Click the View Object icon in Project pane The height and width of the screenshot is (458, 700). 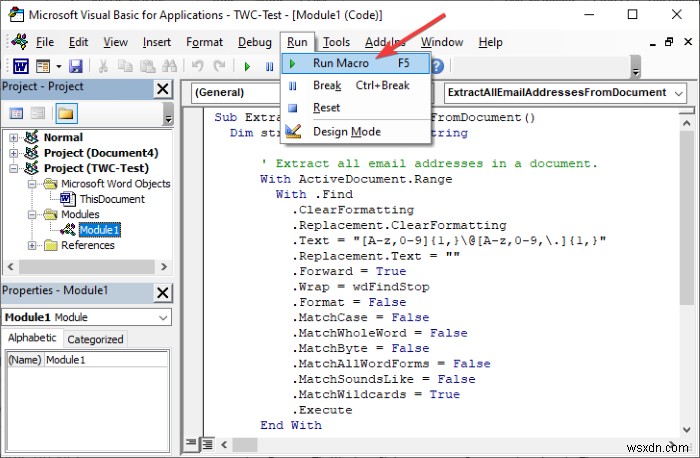click(x=38, y=113)
